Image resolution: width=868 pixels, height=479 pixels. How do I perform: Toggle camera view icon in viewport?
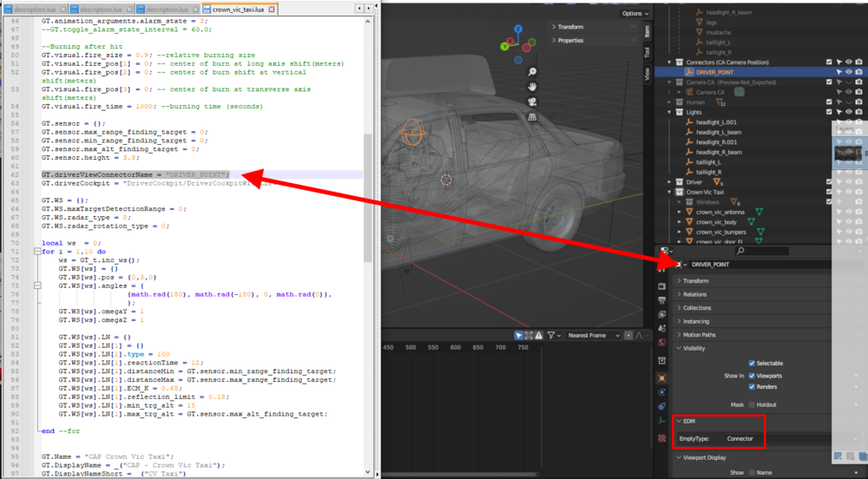pyautogui.click(x=532, y=102)
